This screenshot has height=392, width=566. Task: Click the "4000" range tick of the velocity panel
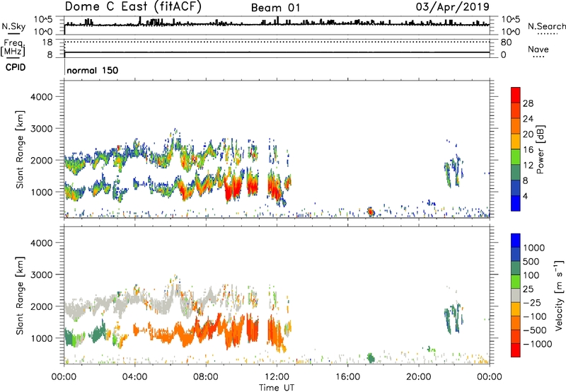click(x=41, y=243)
